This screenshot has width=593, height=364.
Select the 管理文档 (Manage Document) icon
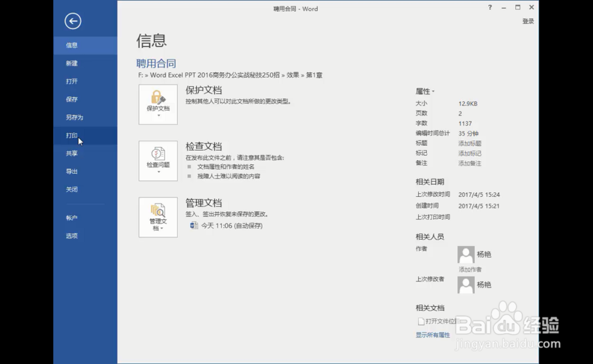(158, 213)
